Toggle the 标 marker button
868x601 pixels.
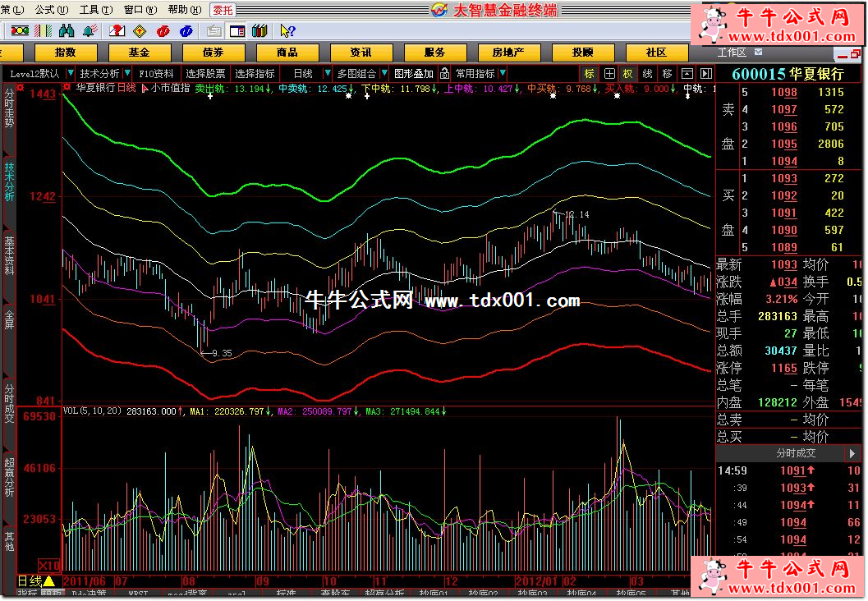coord(589,74)
